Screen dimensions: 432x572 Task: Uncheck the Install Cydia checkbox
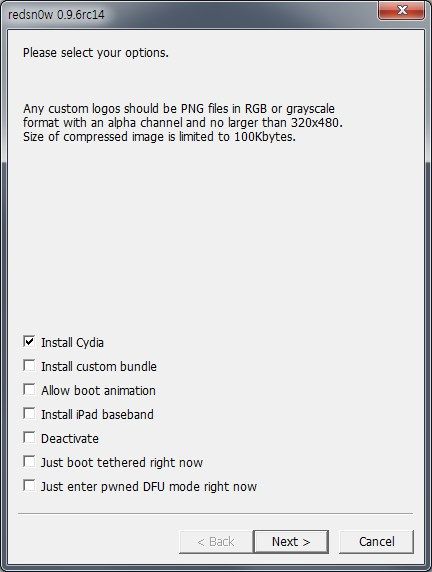[29, 341]
